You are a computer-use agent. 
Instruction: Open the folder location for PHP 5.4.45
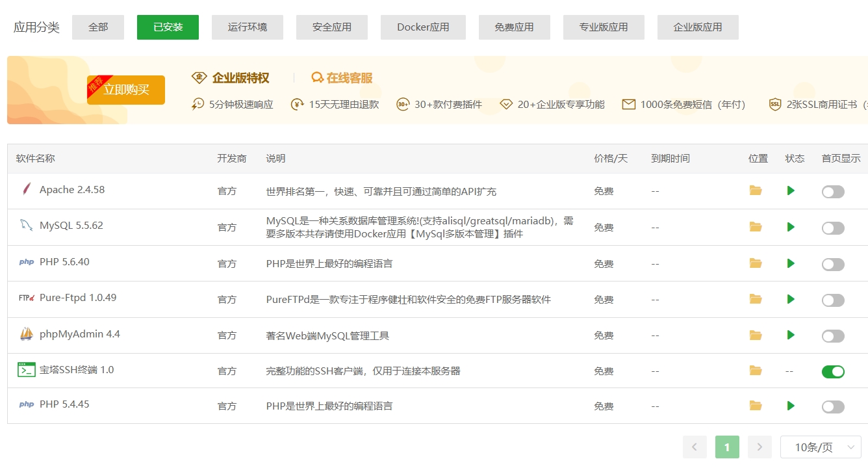tap(755, 406)
